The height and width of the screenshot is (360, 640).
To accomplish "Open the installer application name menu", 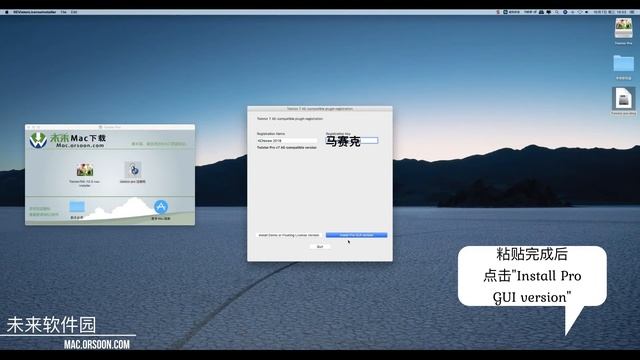I will [x=35, y=12].
